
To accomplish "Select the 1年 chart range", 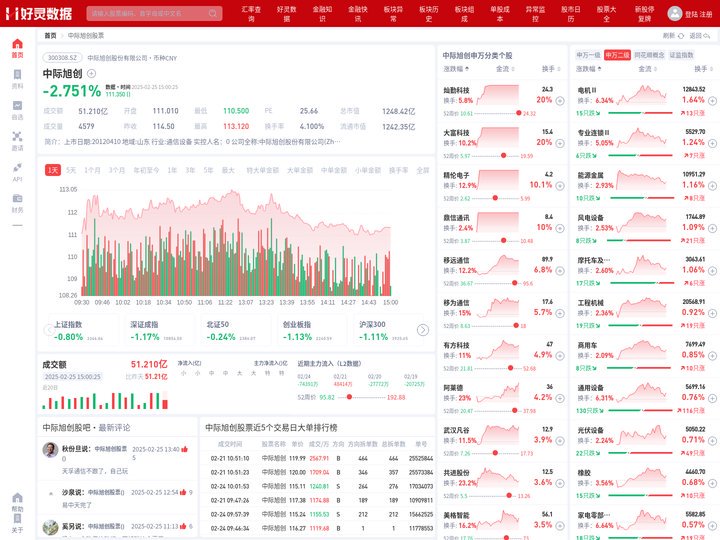I will (x=172, y=170).
